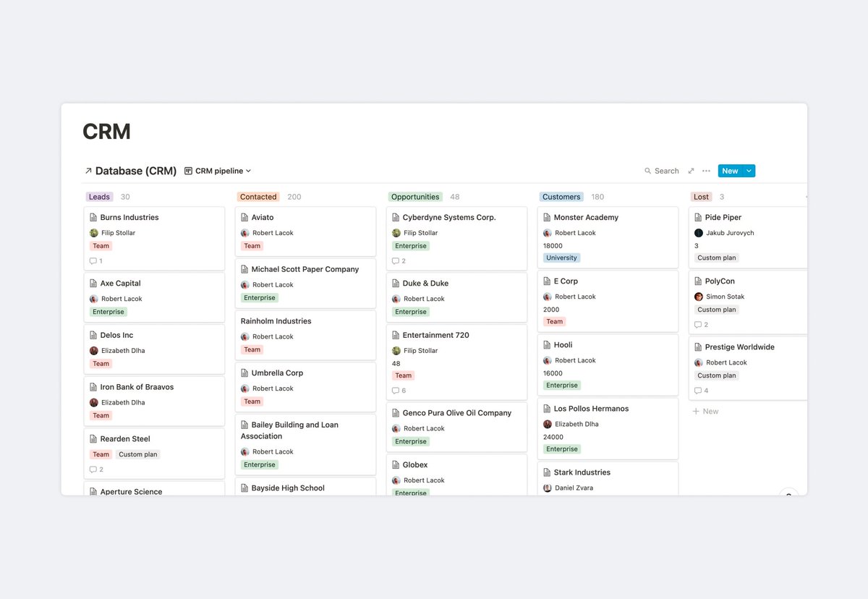868x599 pixels.
Task: Click the Enterprise tag on Axe Capital
Action: pos(108,311)
